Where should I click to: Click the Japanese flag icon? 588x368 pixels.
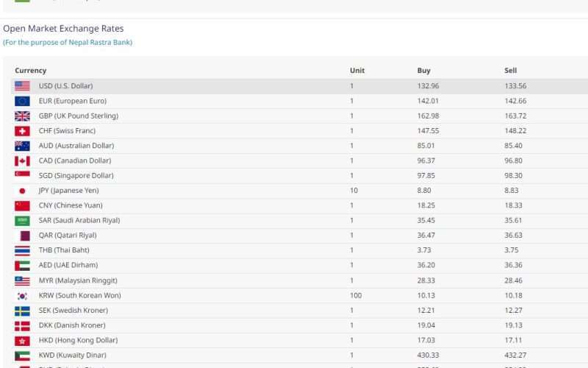click(x=22, y=191)
